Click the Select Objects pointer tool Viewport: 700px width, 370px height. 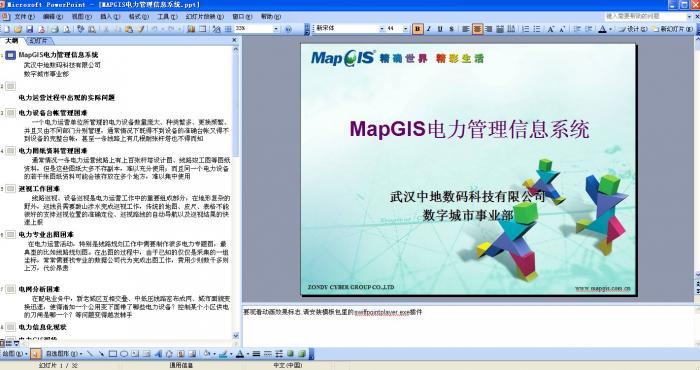(36, 354)
